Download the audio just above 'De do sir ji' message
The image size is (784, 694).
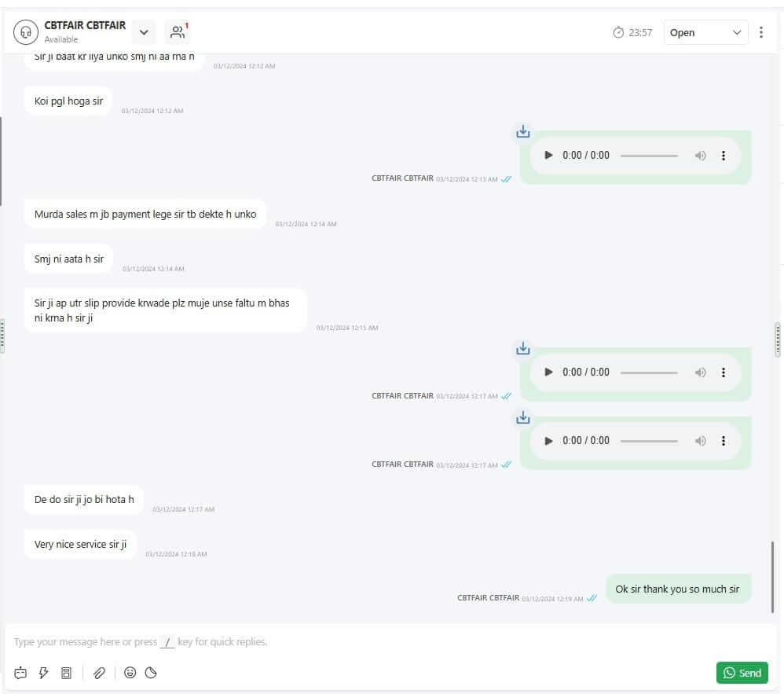tap(523, 417)
